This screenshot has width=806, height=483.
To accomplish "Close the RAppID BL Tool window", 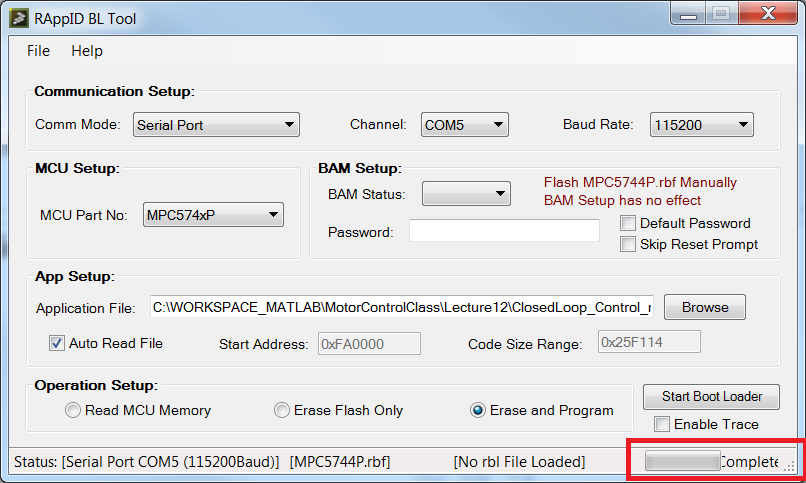I will (x=767, y=14).
